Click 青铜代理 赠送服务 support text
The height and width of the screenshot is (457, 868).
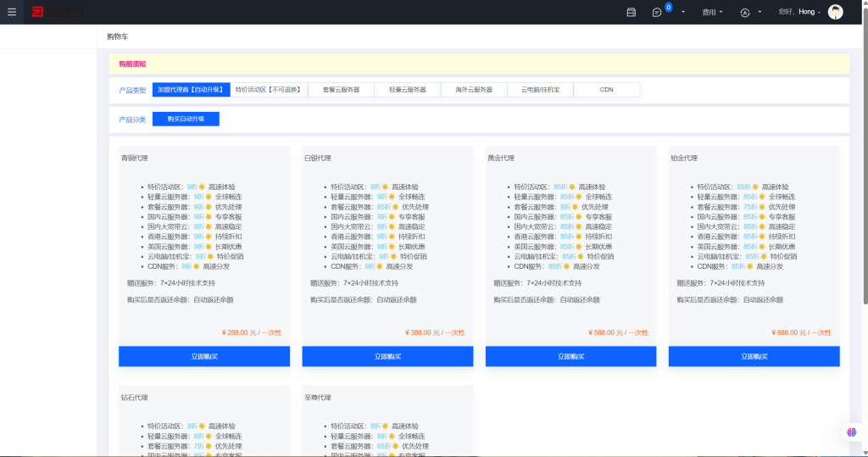pos(171,283)
